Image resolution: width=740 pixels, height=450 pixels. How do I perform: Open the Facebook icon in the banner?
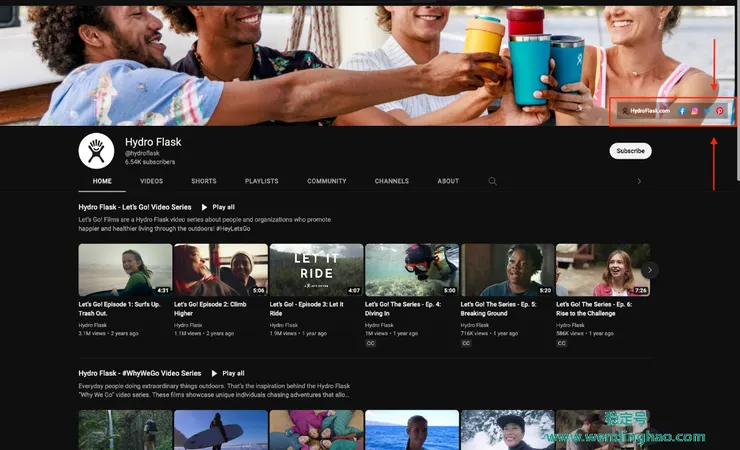tap(682, 111)
